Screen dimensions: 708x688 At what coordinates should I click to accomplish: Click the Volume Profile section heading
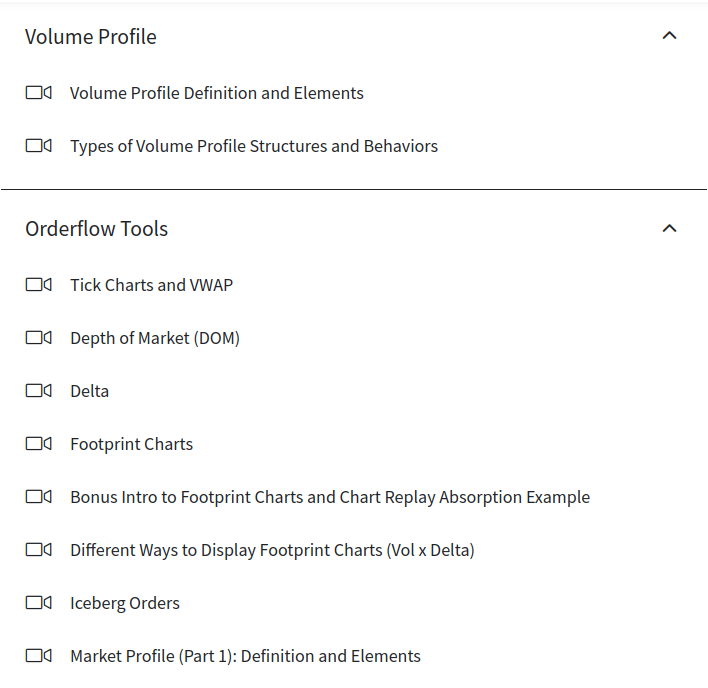click(x=91, y=37)
